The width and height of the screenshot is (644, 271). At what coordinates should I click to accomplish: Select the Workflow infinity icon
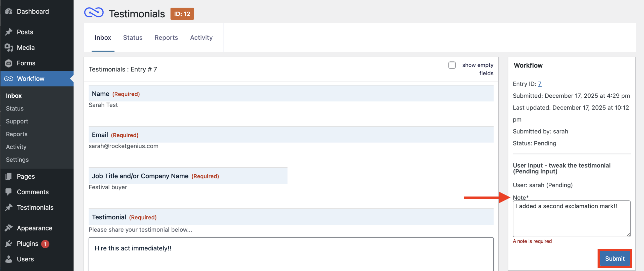coord(9,79)
